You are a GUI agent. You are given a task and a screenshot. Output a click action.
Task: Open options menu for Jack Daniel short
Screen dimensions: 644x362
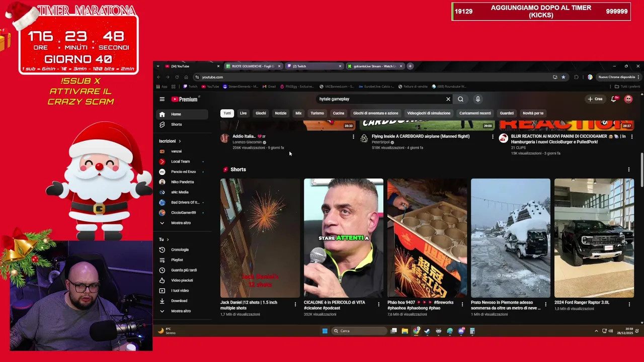(x=295, y=304)
